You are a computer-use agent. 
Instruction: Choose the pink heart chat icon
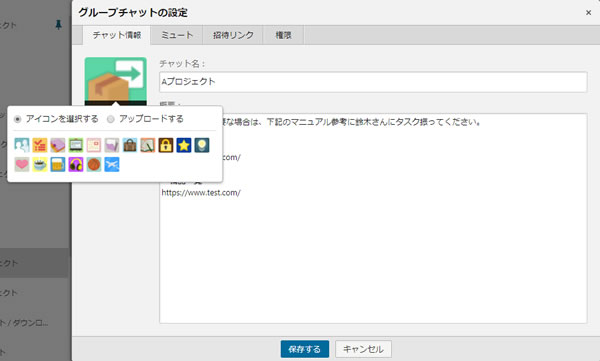pyautogui.click(x=22, y=164)
